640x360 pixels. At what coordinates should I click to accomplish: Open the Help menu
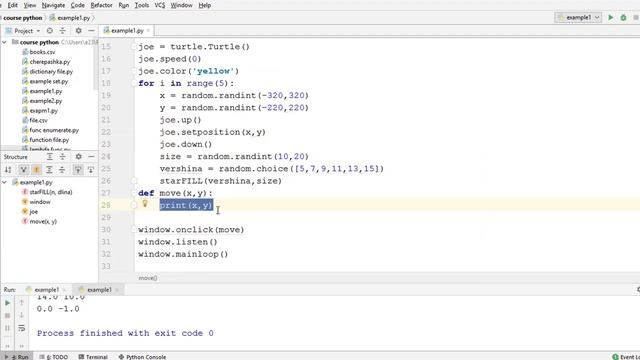click(204, 5)
